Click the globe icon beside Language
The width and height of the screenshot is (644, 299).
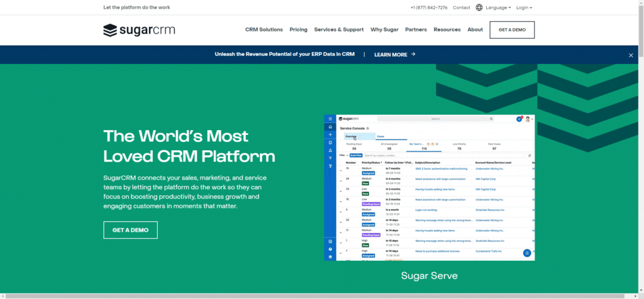click(x=479, y=8)
